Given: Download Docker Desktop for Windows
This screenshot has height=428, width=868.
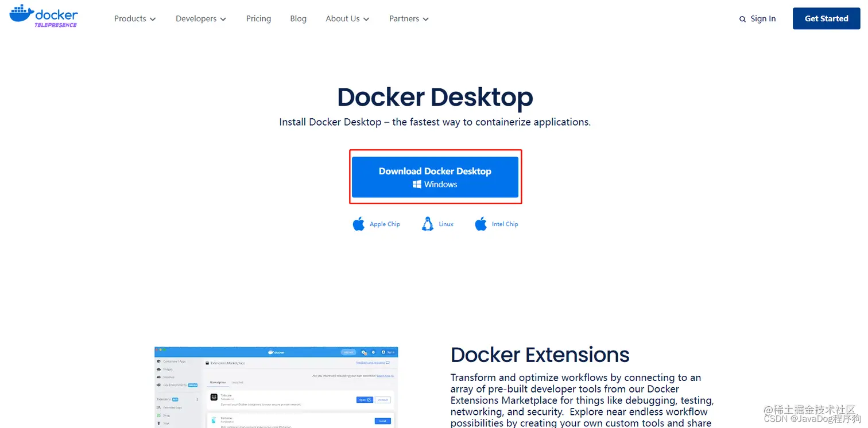Looking at the screenshot, I should point(435,177).
